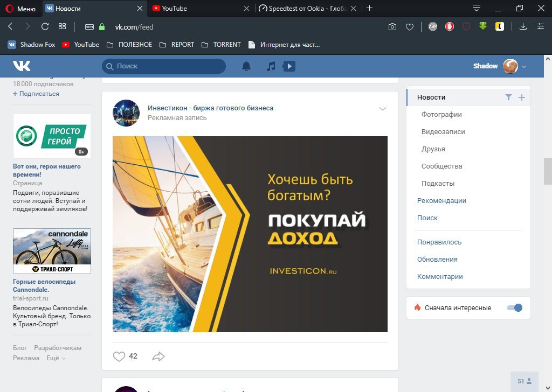This screenshot has width=552, height=392.
Task: Close the Новости tab
Action: 140,9
